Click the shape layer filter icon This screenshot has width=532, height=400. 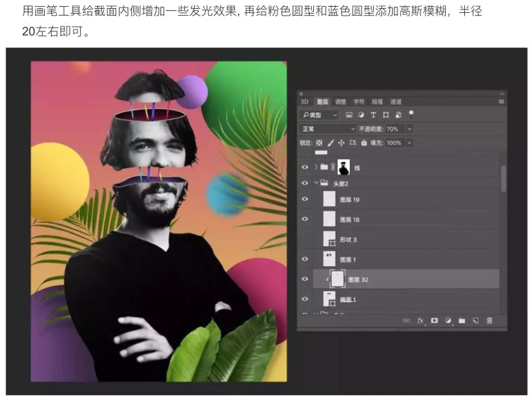point(386,115)
